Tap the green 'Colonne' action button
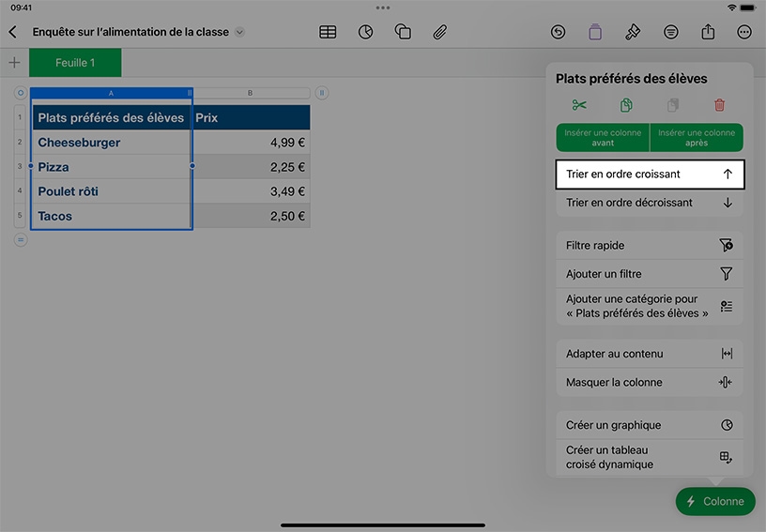Viewport: 766px width, 532px height. pyautogui.click(x=715, y=501)
